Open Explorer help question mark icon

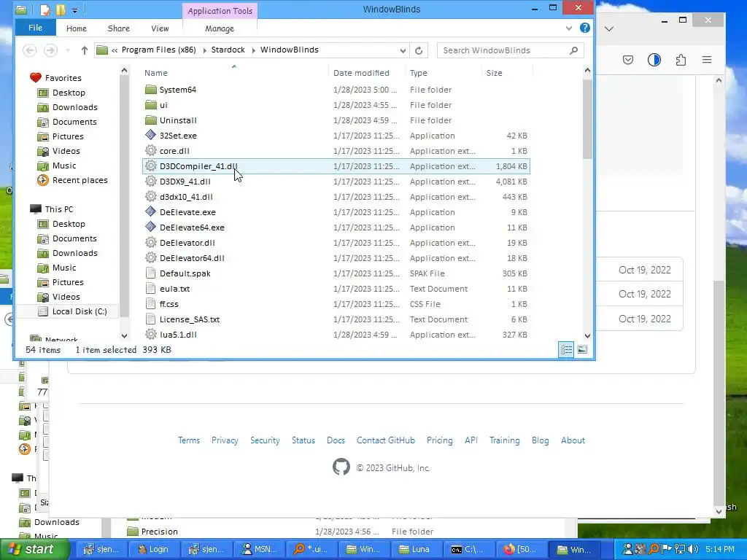(x=585, y=28)
